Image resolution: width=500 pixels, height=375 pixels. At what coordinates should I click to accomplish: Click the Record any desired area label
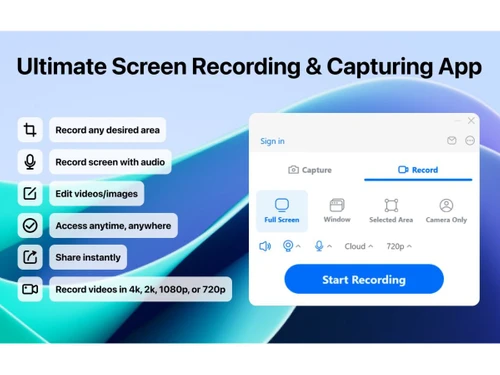107,130
